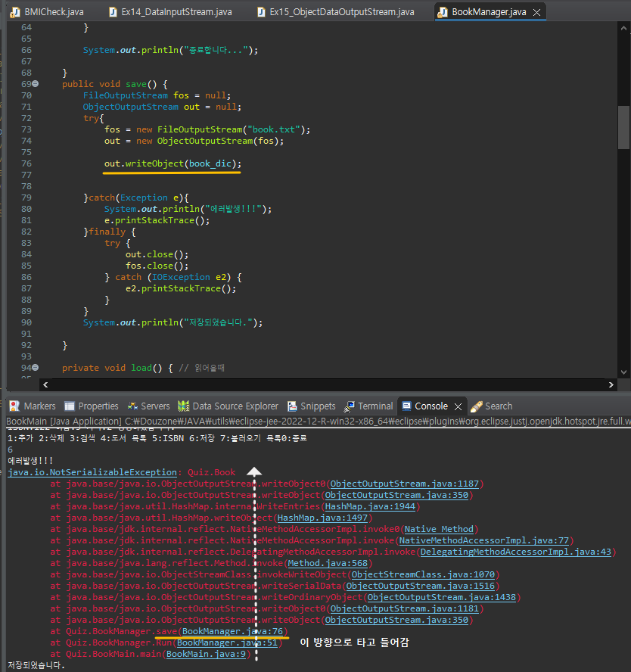Open the Native Method stack trace link
Viewport: 631px width, 672px height.
pos(439,529)
